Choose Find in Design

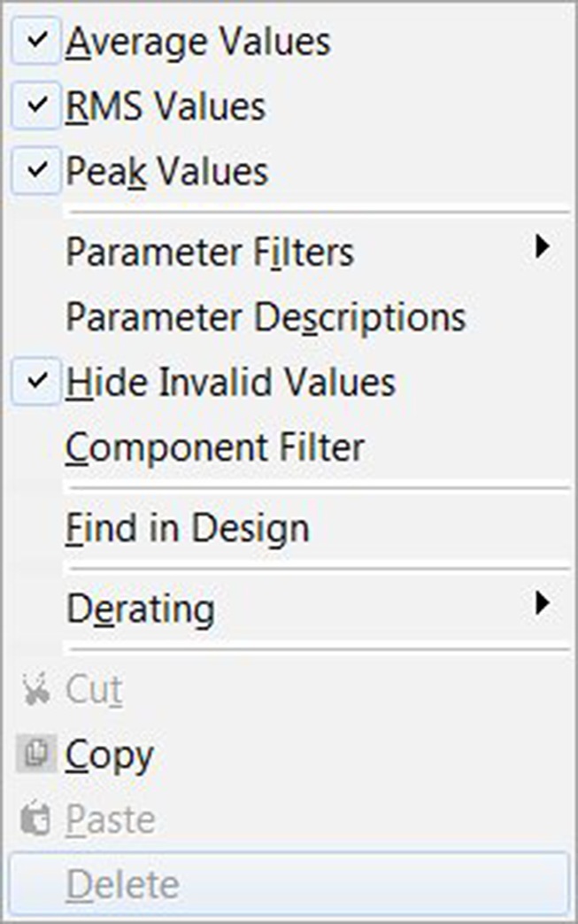coord(188,529)
